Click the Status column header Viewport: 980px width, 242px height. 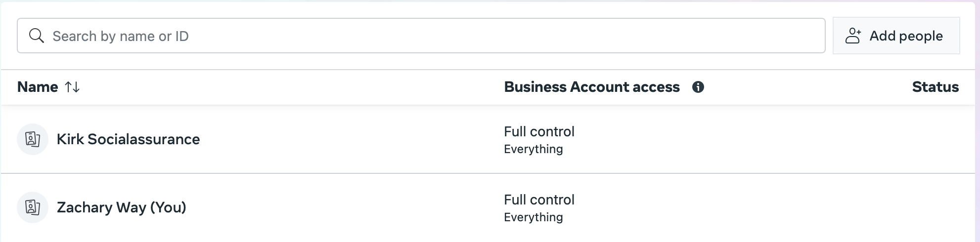pyautogui.click(x=935, y=87)
